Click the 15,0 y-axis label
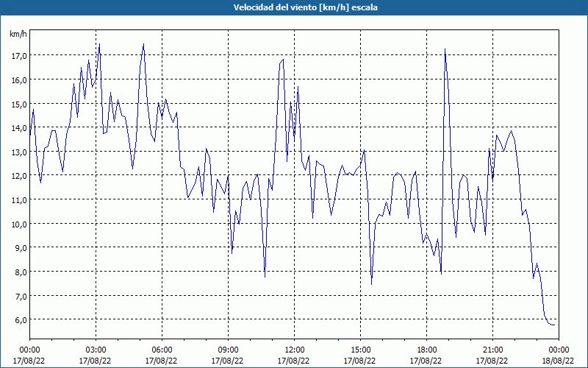Viewport: 588px width, 368px height. (x=19, y=104)
